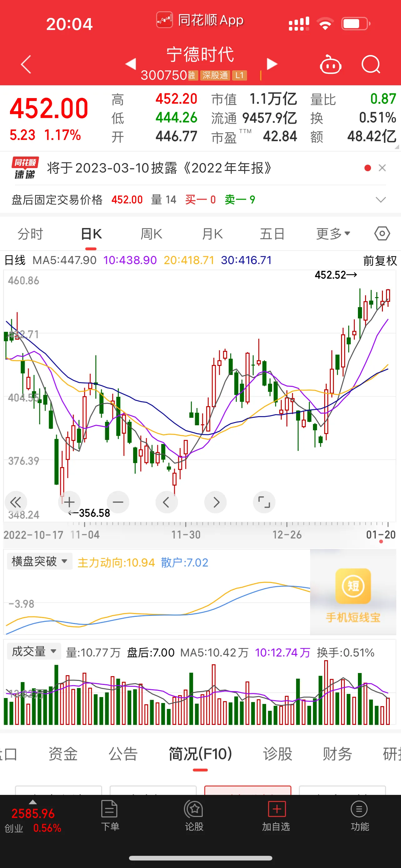Enter fullscreen chart mode
Screen dimensions: 401x868
264,502
